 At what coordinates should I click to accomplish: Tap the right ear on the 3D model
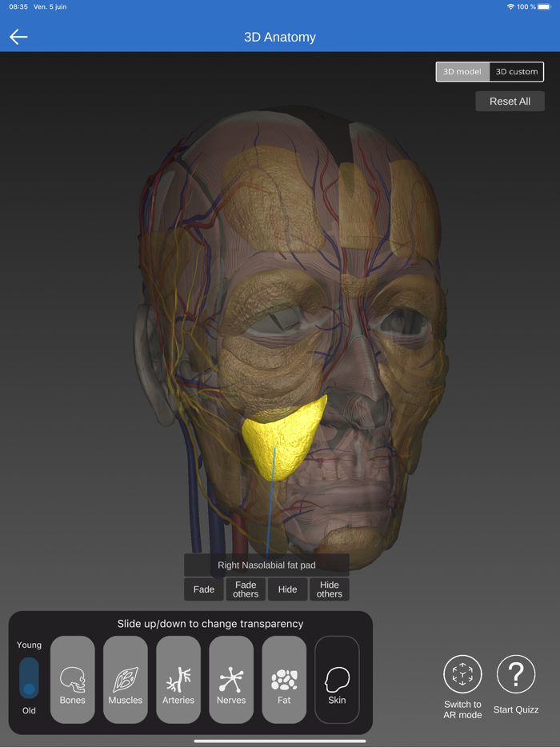[150, 365]
